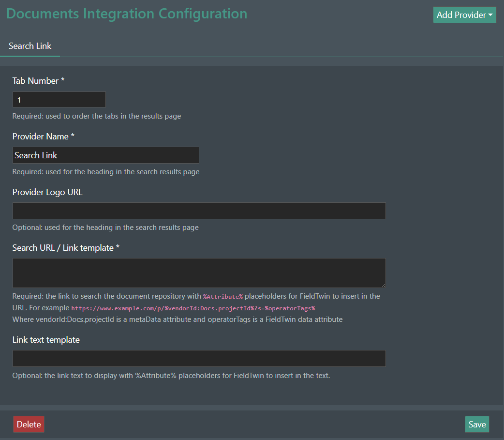Click the Search URL / Link template textarea

coord(199,273)
